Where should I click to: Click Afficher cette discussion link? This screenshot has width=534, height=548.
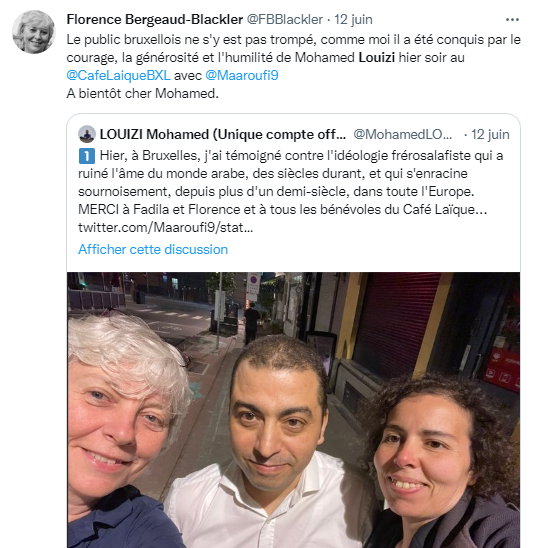[153, 250]
